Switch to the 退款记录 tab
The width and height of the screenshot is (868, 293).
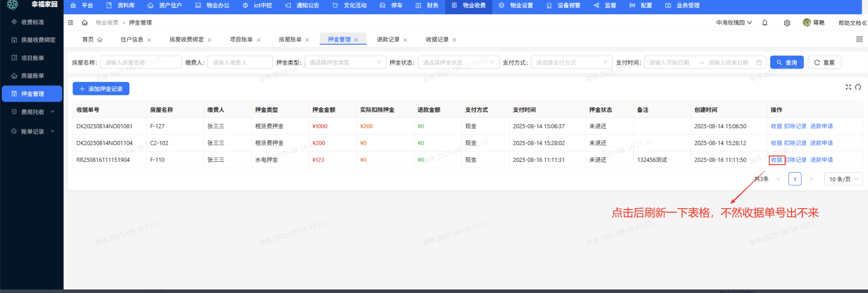pos(388,39)
